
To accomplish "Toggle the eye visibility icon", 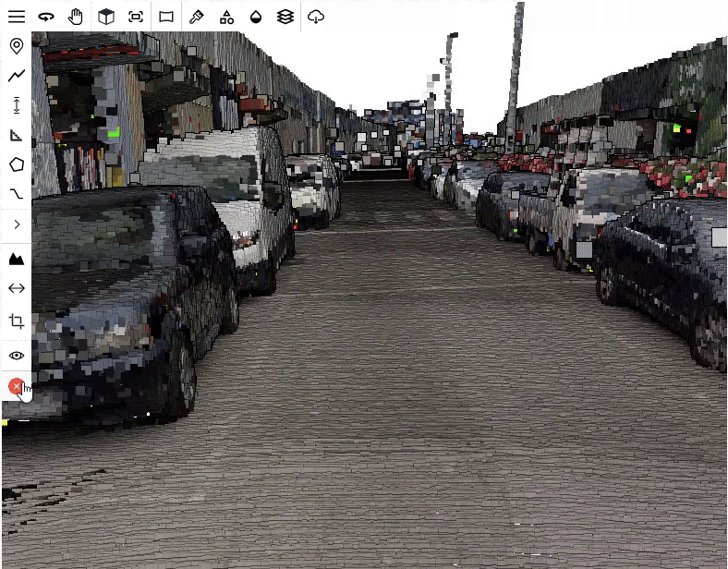I will click(17, 356).
